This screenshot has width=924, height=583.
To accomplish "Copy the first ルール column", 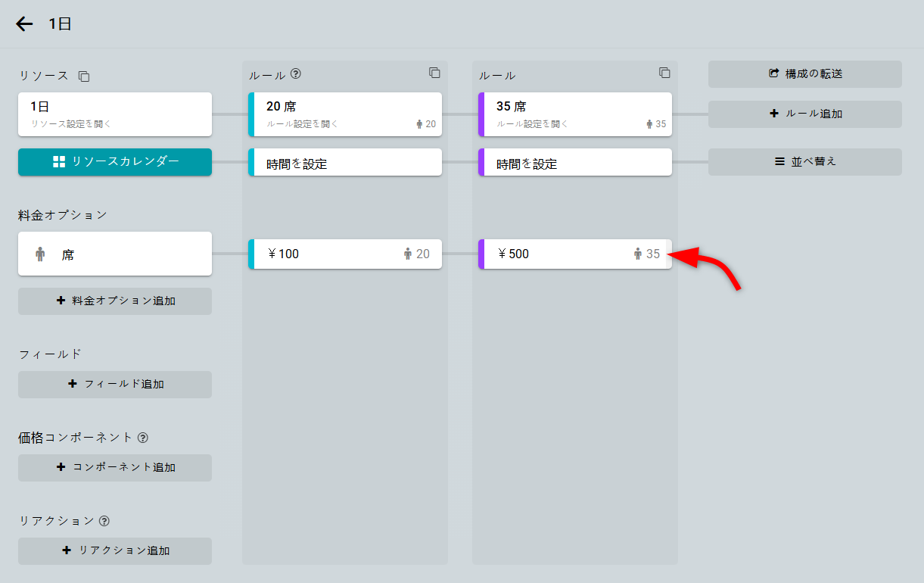I will pos(434,73).
